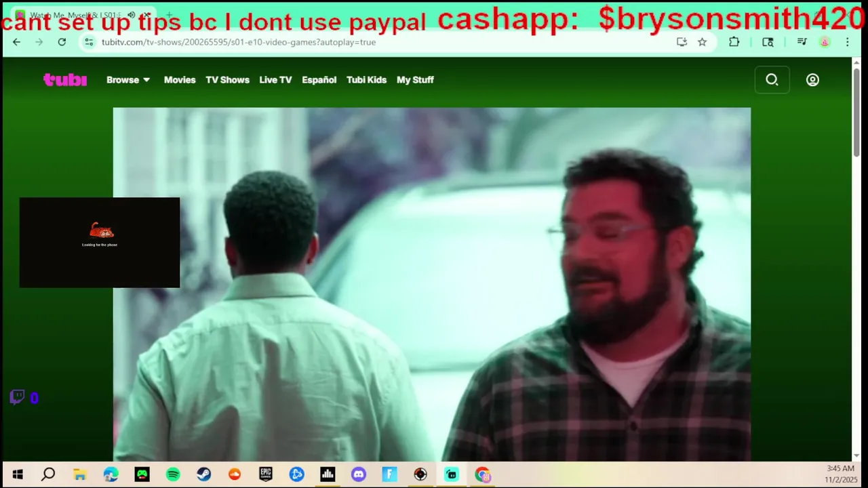The height and width of the screenshot is (488, 868).
Task: Switch to Español content
Action: click(319, 80)
